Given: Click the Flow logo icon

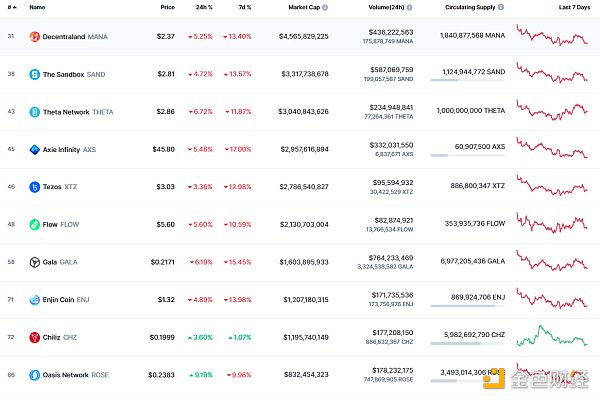Looking at the screenshot, I should pos(34,225).
